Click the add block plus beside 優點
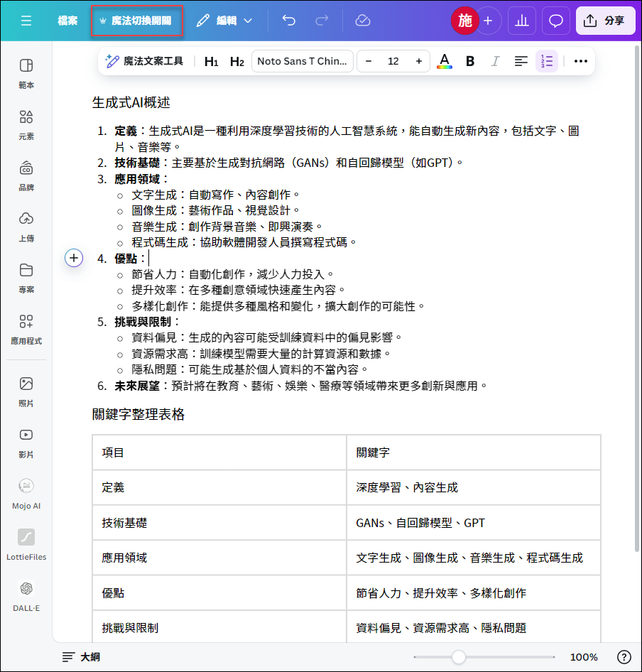Screen dimensions: 642x672 (74, 258)
